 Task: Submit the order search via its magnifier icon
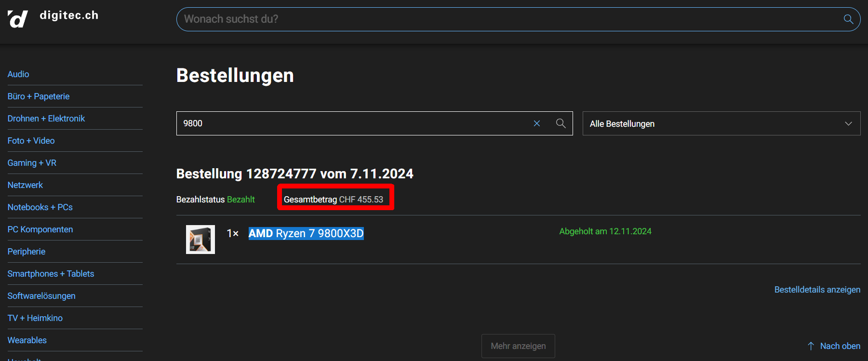[x=561, y=123]
